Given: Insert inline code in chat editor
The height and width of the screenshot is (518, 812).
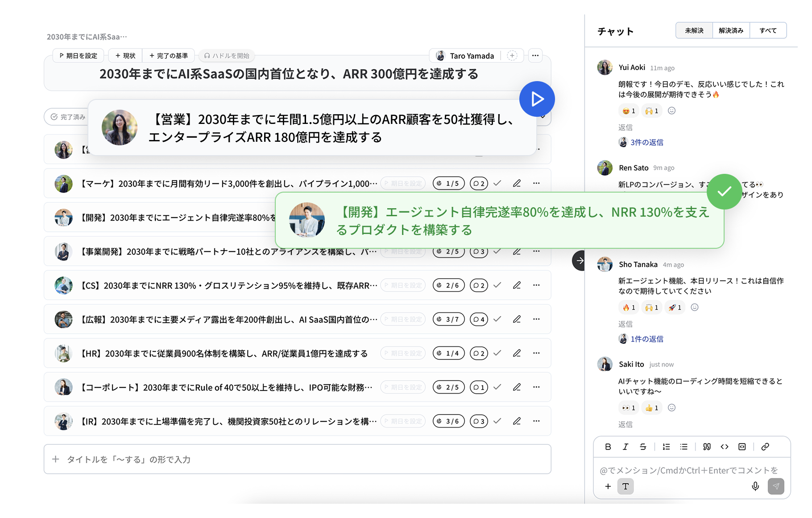Looking at the screenshot, I should [725, 447].
